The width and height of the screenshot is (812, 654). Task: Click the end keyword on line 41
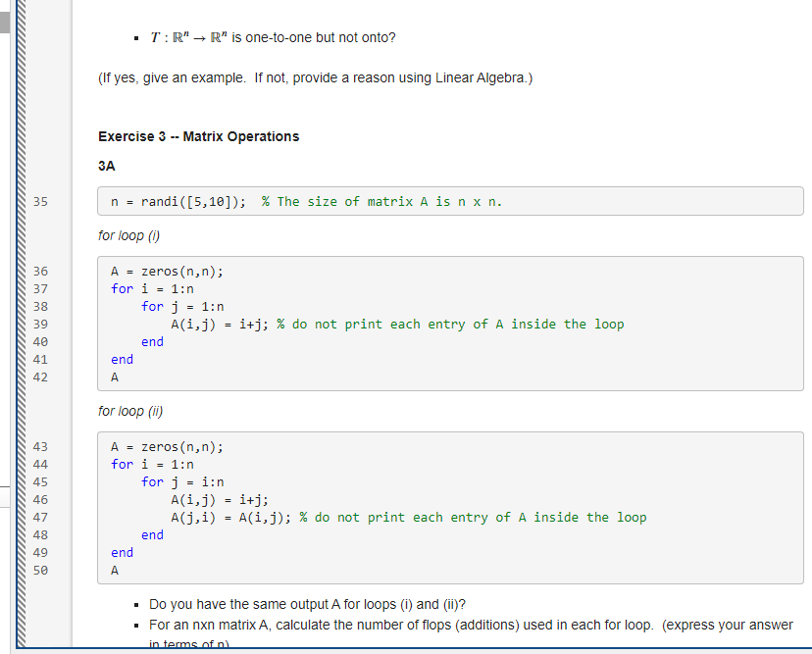pos(121,359)
